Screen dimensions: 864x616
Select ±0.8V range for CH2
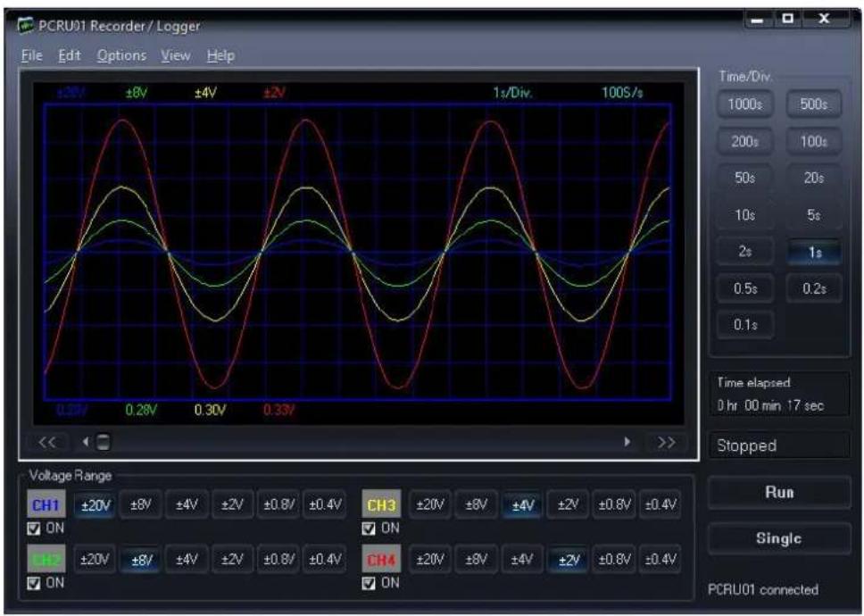click(278, 560)
